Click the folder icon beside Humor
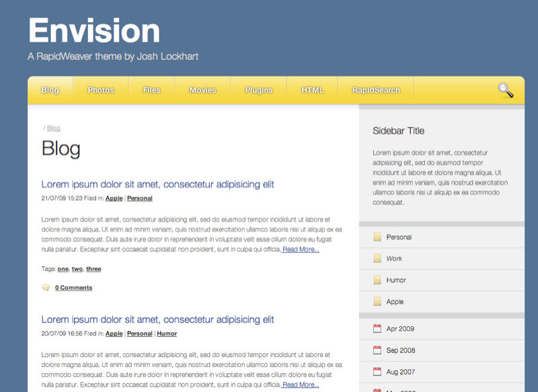 point(377,280)
